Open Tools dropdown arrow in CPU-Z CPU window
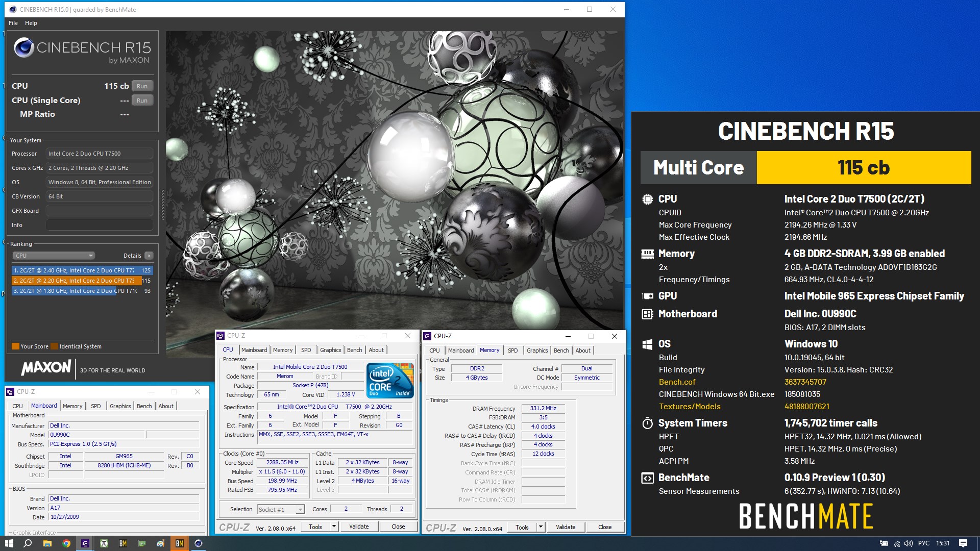The image size is (980, 551). tap(334, 527)
